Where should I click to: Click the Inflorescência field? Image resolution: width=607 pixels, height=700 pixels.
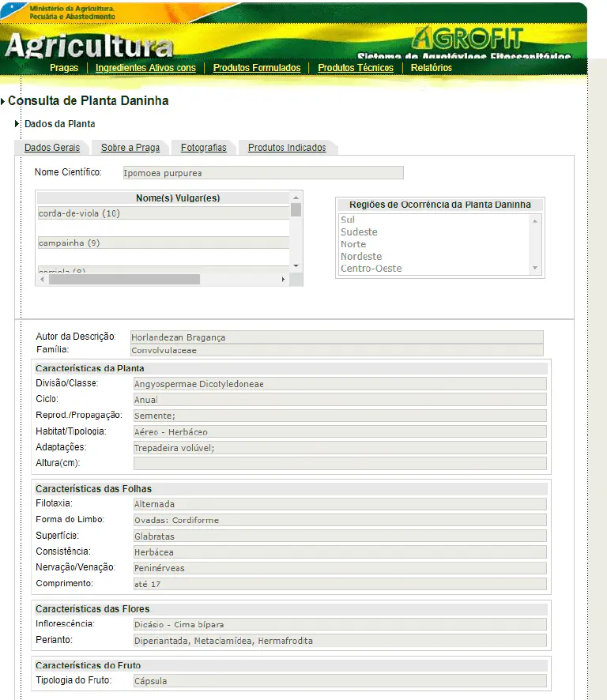[340, 625]
